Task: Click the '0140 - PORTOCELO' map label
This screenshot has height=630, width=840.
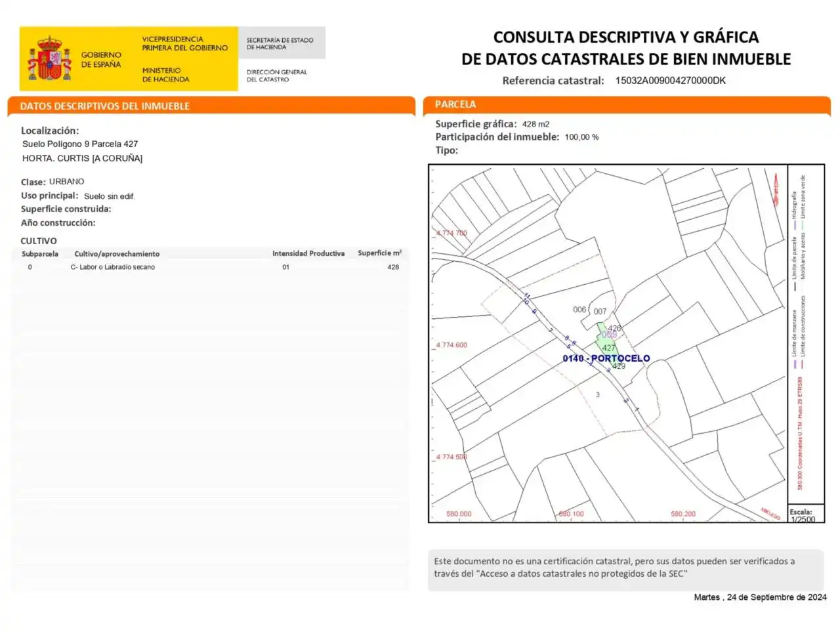Action: point(606,358)
